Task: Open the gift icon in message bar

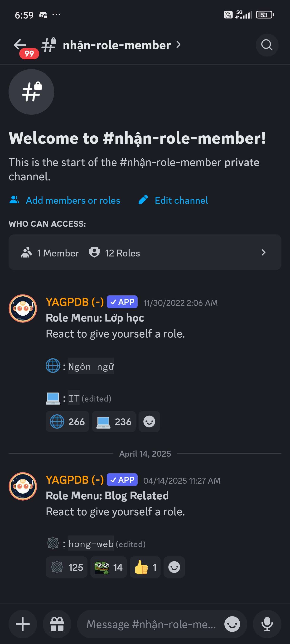Action: click(x=57, y=624)
